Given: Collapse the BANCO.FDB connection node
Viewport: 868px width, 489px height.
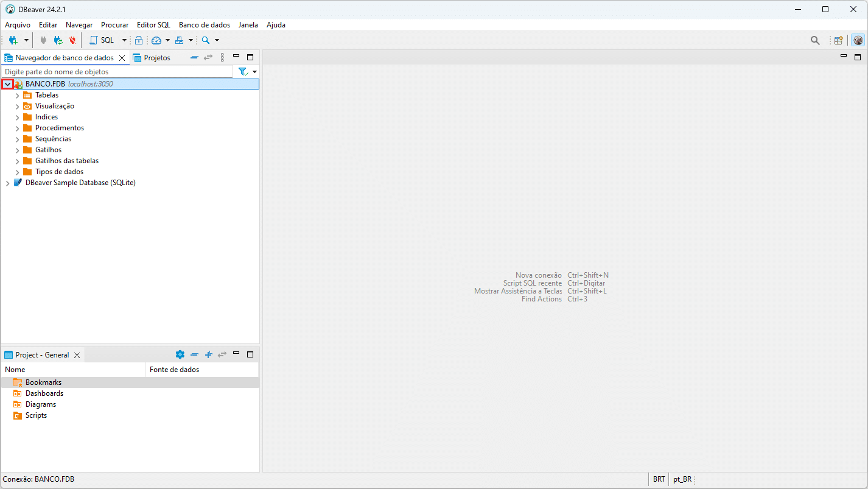Looking at the screenshot, I should (x=8, y=84).
